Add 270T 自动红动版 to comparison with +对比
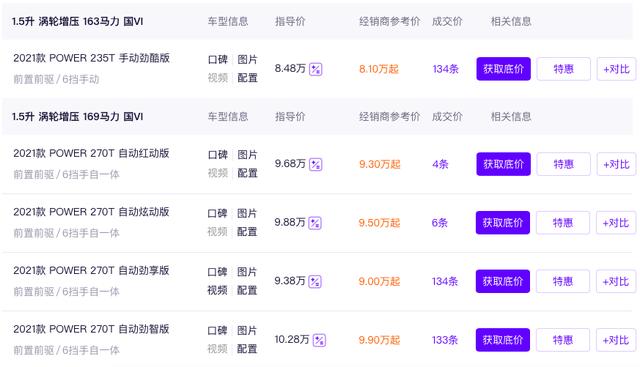The width and height of the screenshot is (640, 367). [616, 164]
